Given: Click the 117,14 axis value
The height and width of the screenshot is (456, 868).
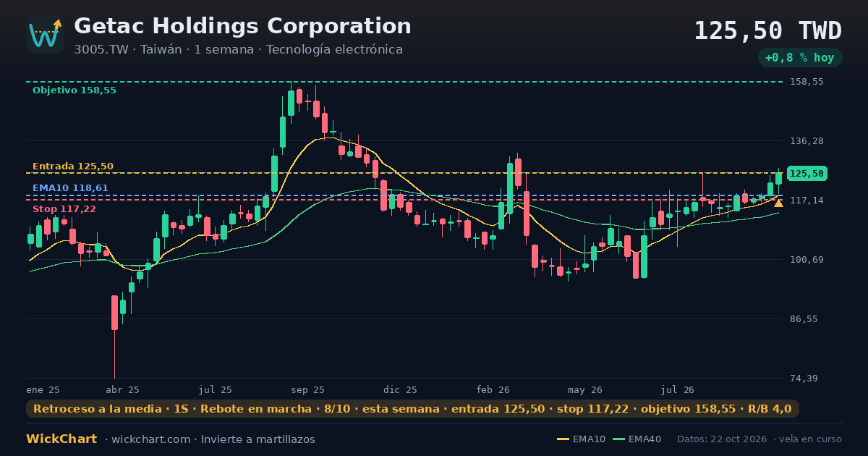Looking at the screenshot, I should click(807, 200).
